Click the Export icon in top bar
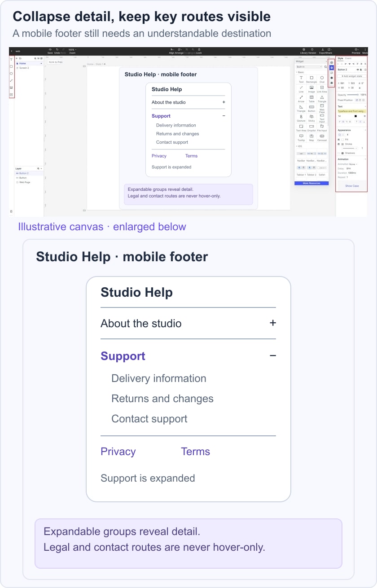Screen dimensions: 377x588 323,49
